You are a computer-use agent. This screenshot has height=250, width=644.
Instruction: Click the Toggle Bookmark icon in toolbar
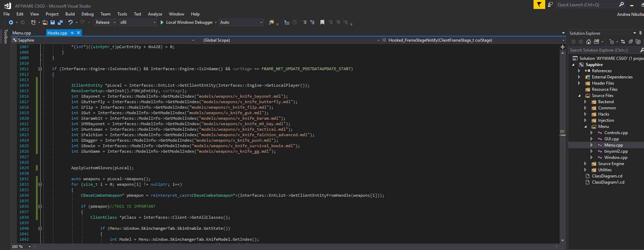click(322, 22)
